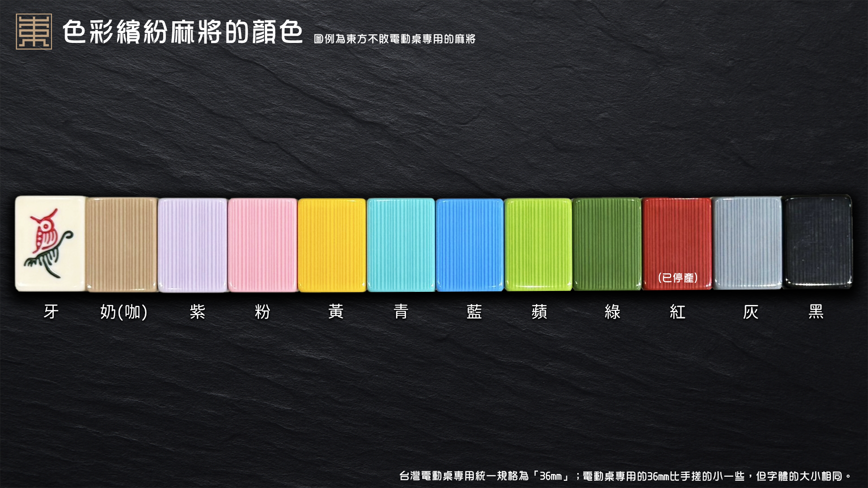Click the 黃 label
The width and height of the screenshot is (868, 488).
click(x=336, y=311)
